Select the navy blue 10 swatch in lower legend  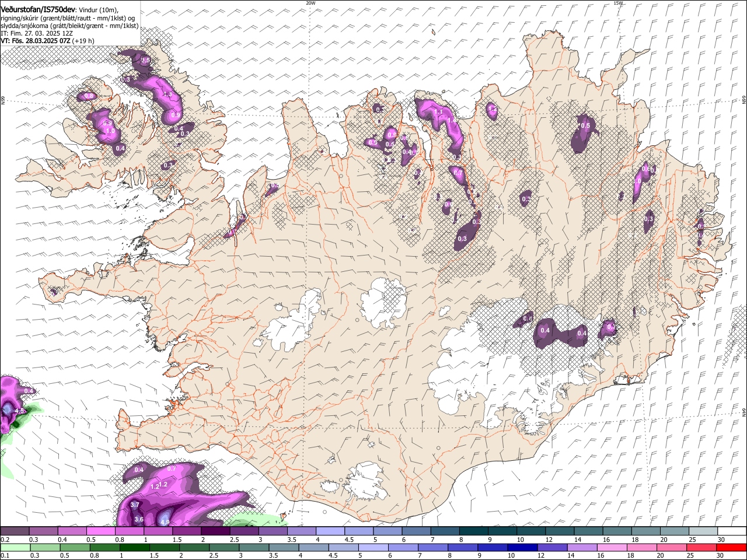click(x=522, y=548)
